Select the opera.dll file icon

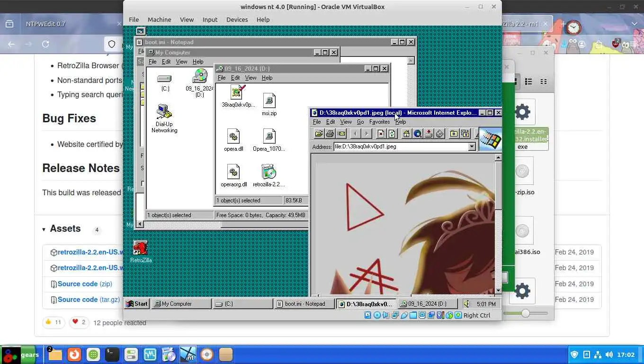pyautogui.click(x=233, y=140)
